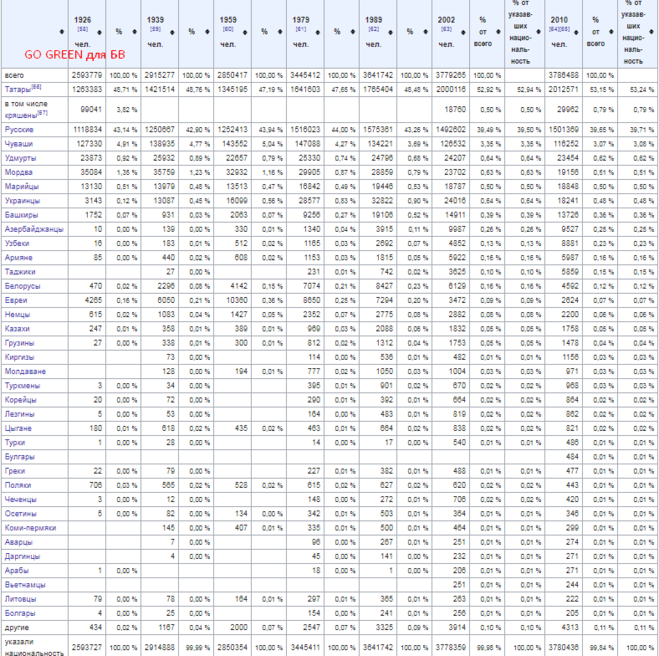Open footnote 66 next to Татары

pyautogui.click(x=37, y=88)
